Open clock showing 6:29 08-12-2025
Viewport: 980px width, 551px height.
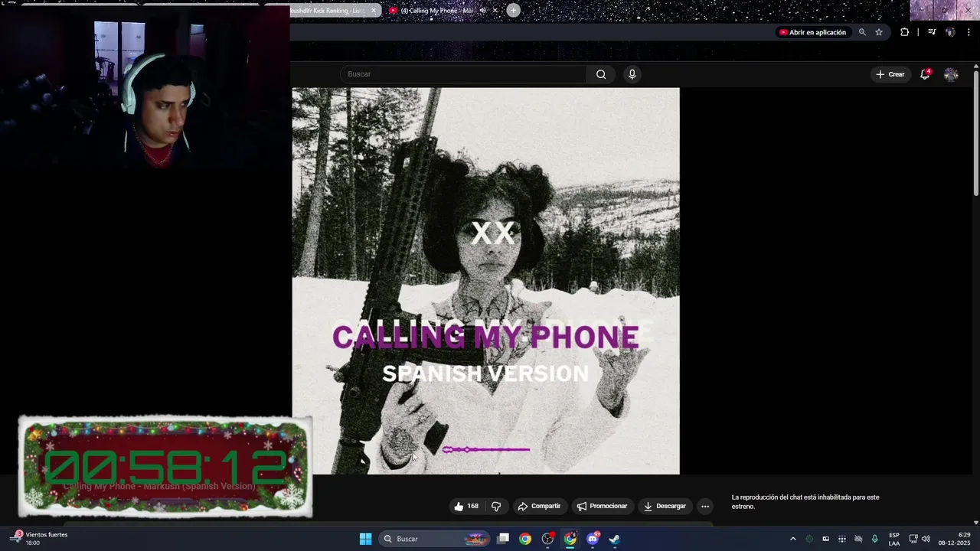click(954, 539)
